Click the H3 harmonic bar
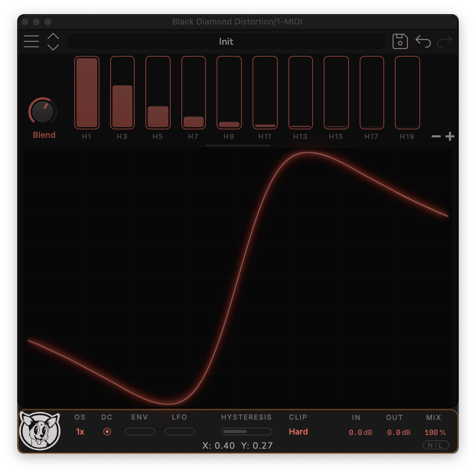The image size is (476, 474). pyautogui.click(x=122, y=93)
